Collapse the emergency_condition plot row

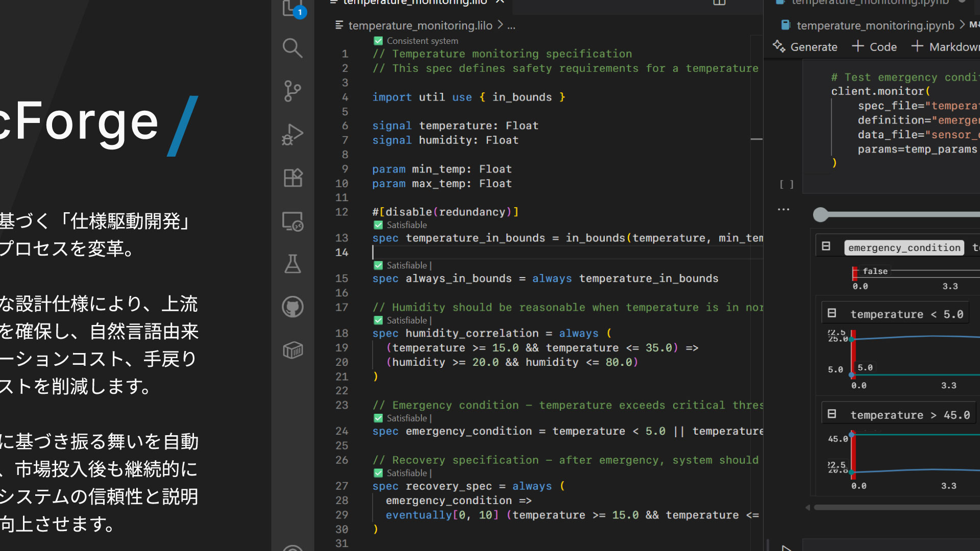pyautogui.click(x=826, y=246)
